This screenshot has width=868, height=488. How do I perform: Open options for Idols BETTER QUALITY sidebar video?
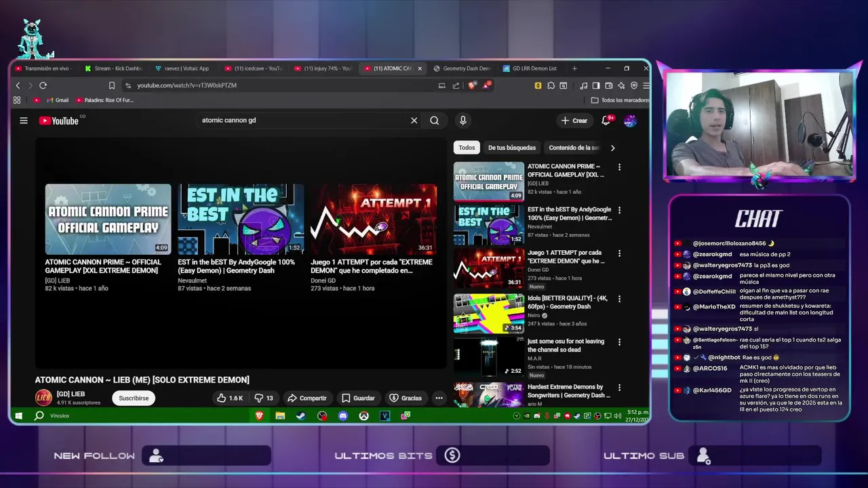point(619,299)
